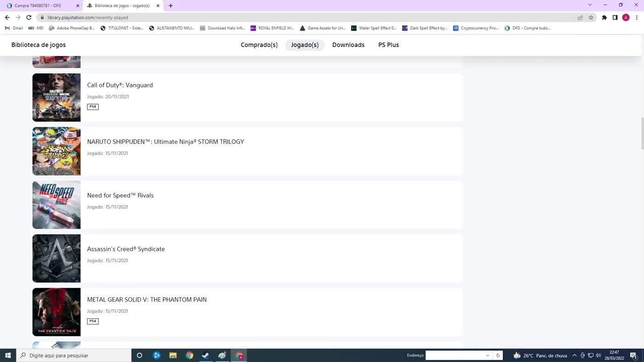Open the weather widget showing 26°C
The image size is (644, 362).
coord(540,356)
